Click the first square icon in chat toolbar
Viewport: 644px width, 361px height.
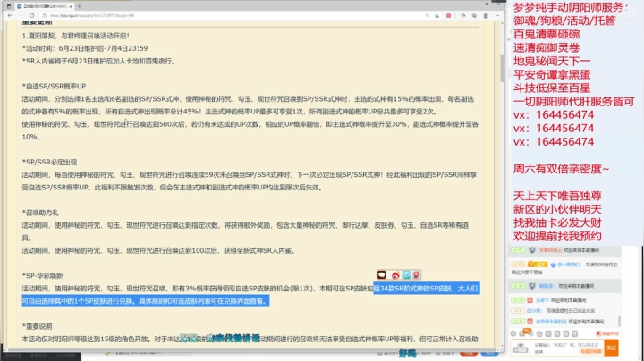coord(548,333)
